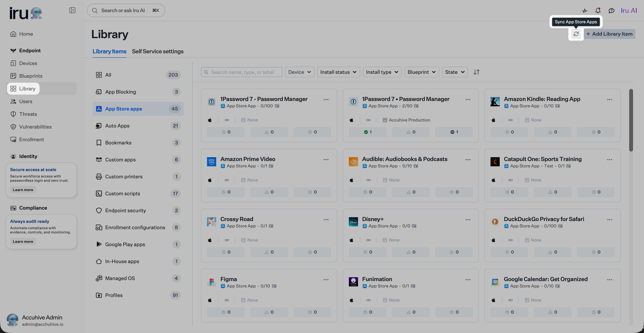644x333 pixels.
Task: Open the activity pulse icon
Action: (x=584, y=10)
